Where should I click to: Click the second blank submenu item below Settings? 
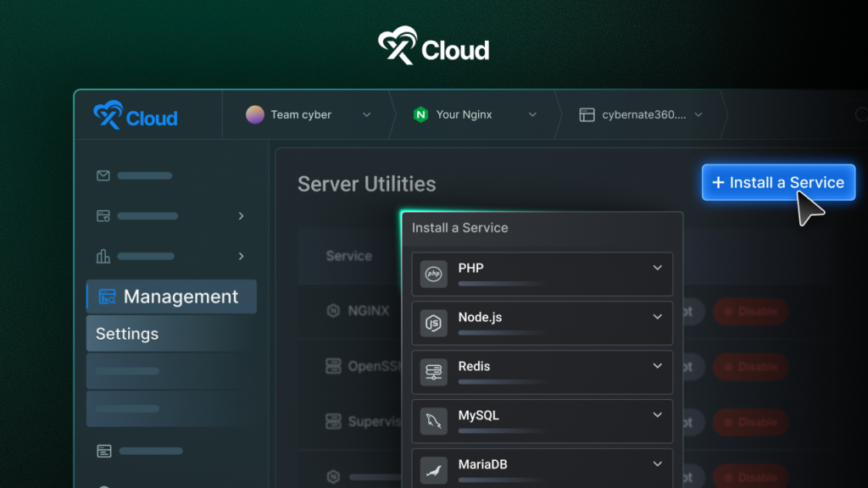click(x=171, y=409)
